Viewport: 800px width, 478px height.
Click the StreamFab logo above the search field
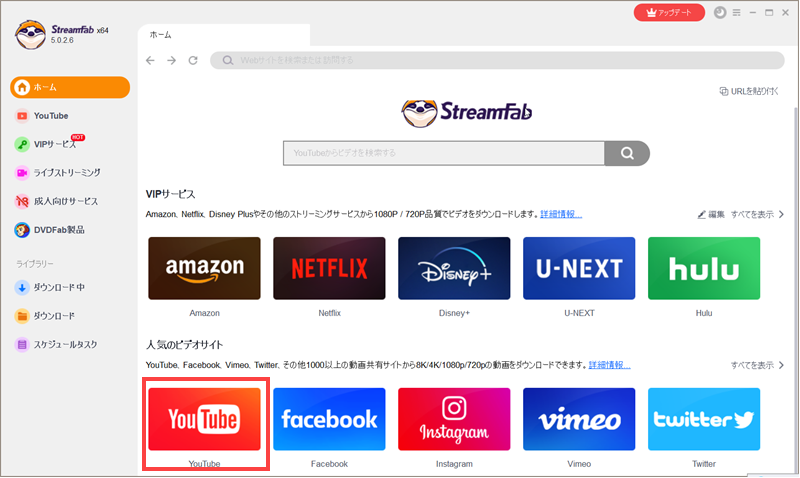point(467,112)
